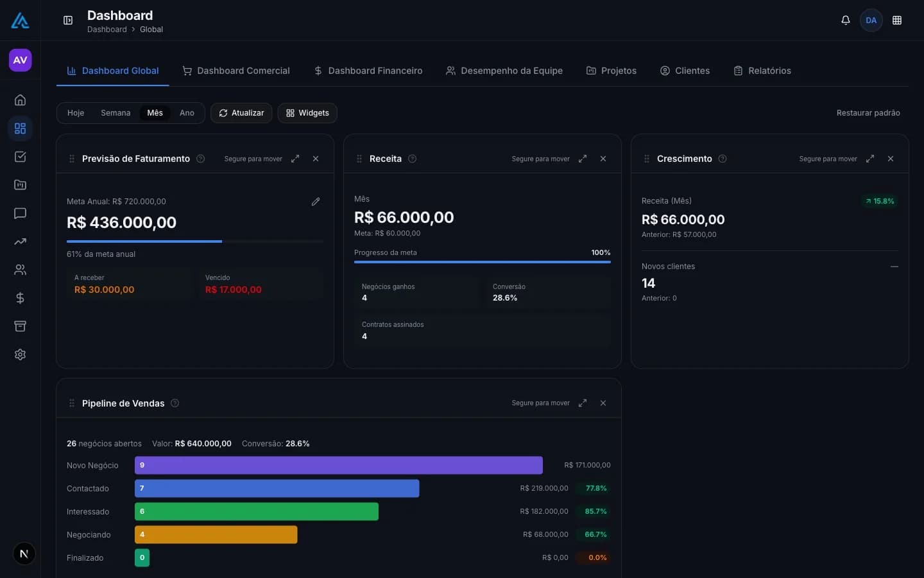Open the dollar finance sidebar icon
Image resolution: width=924 pixels, height=578 pixels.
pyautogui.click(x=20, y=298)
